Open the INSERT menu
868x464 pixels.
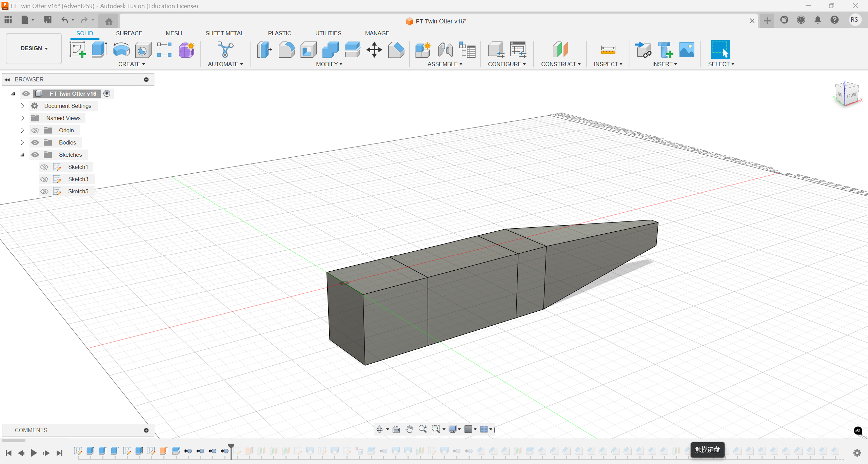click(x=665, y=64)
